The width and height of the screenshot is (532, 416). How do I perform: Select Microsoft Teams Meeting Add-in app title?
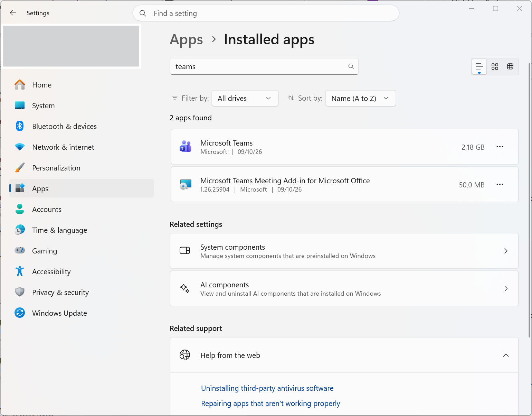[285, 181]
